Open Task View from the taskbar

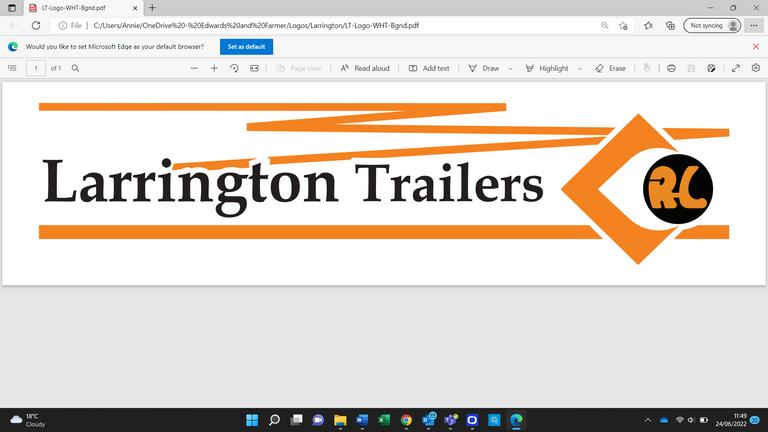click(x=296, y=420)
